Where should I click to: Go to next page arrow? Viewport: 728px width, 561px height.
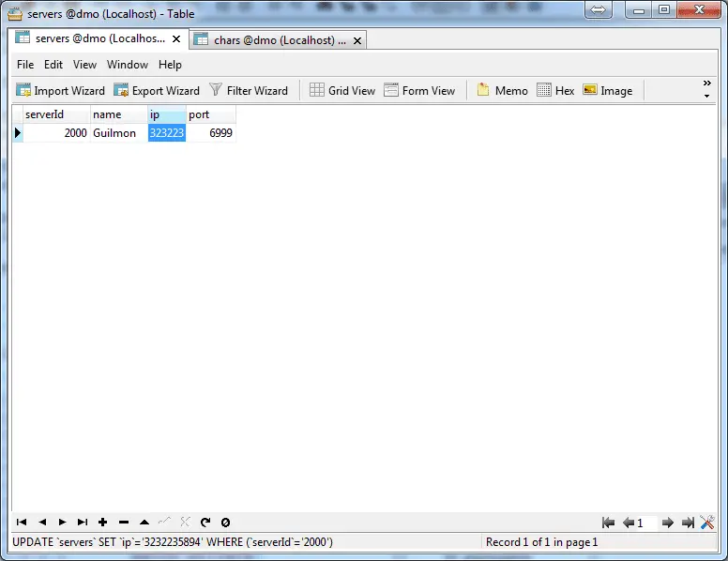(x=668, y=523)
